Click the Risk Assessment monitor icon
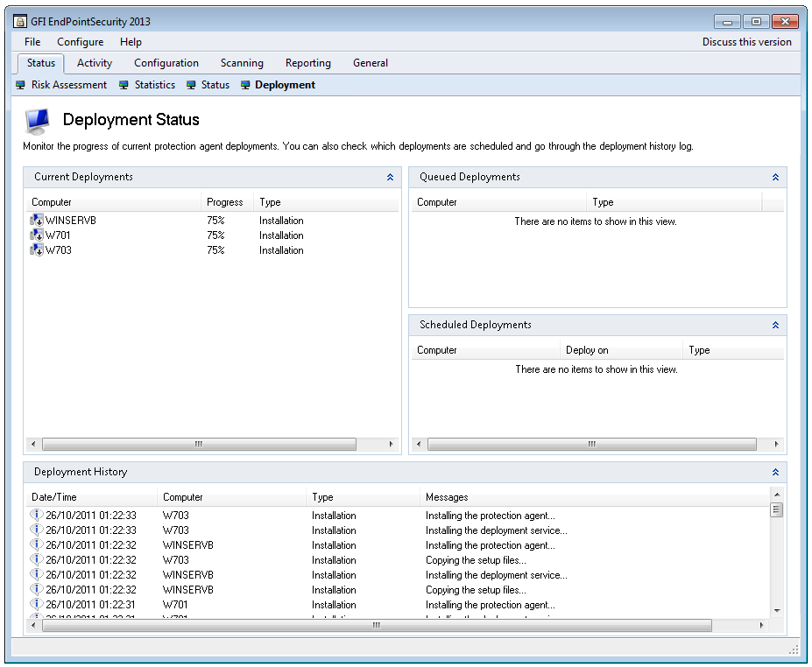Image resolution: width=812 pixels, height=667 pixels. (x=21, y=85)
